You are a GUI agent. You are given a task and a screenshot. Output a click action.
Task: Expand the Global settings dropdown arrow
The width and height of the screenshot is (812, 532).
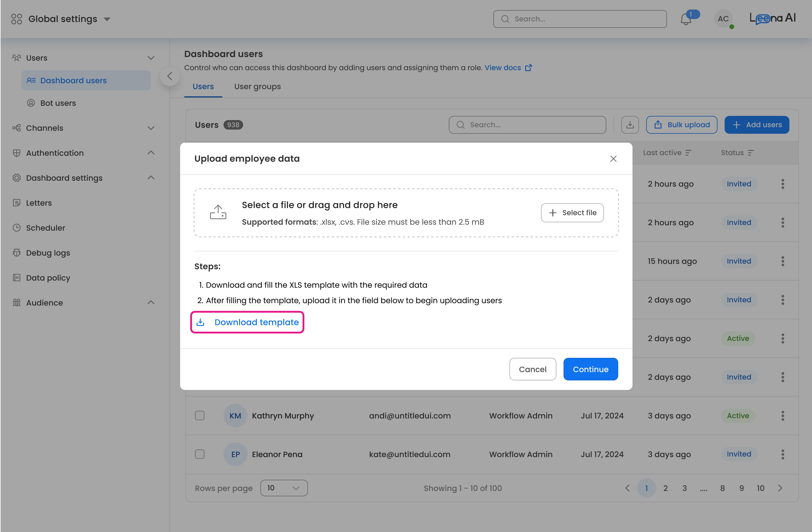point(107,19)
